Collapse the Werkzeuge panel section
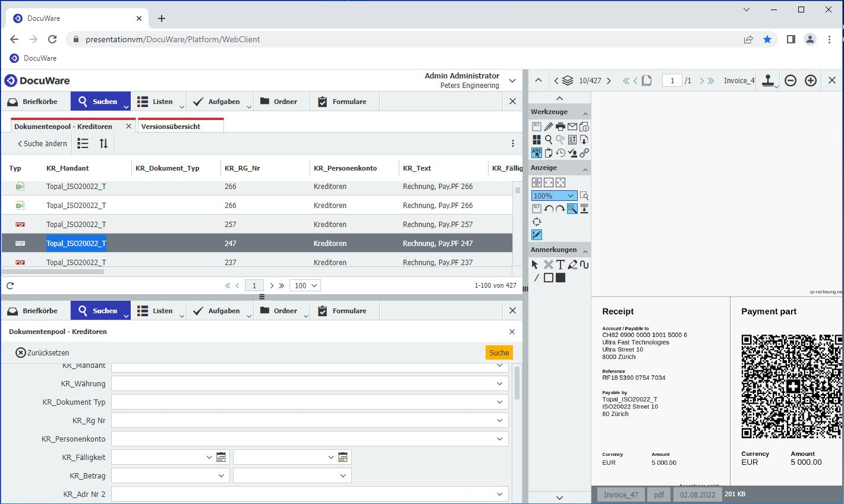This screenshot has width=844, height=504. coord(585,112)
